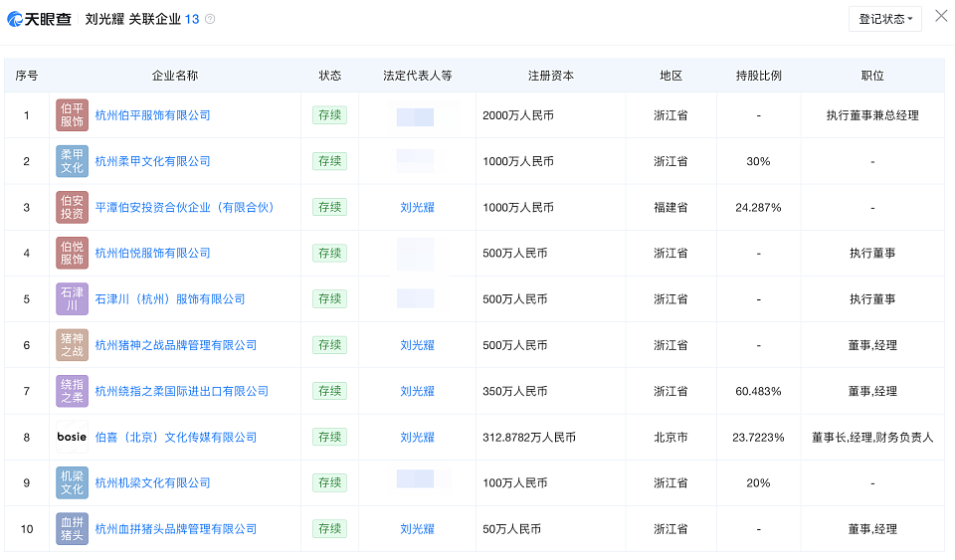Click 刘光耀 in the 血拼猪头 row
The height and width of the screenshot is (560, 955).
(417, 529)
